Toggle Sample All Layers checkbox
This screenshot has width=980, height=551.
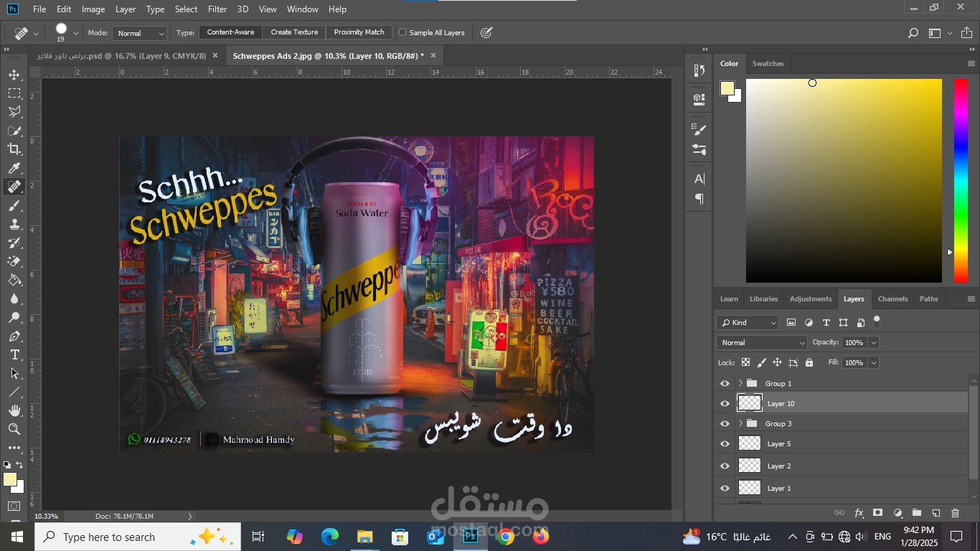point(402,32)
